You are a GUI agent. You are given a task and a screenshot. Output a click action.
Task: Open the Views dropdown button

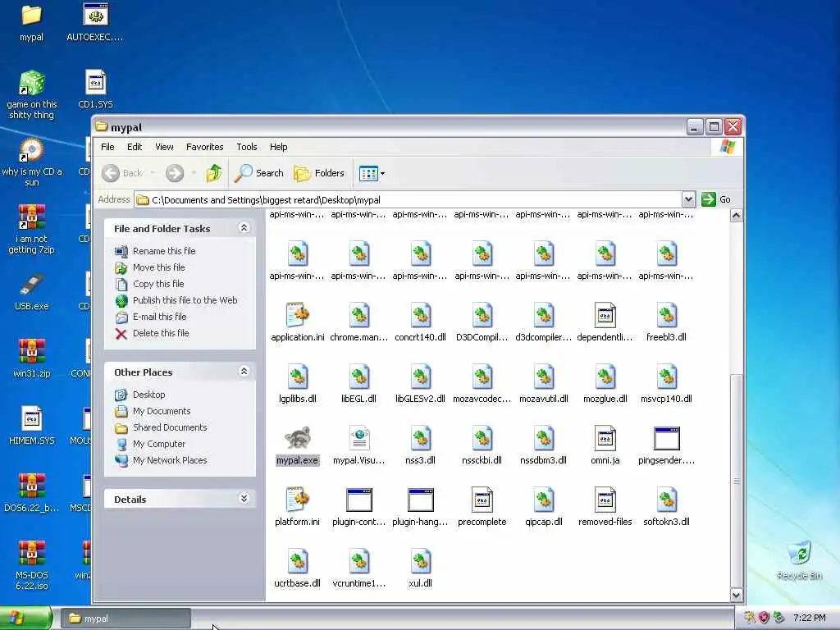[372, 173]
